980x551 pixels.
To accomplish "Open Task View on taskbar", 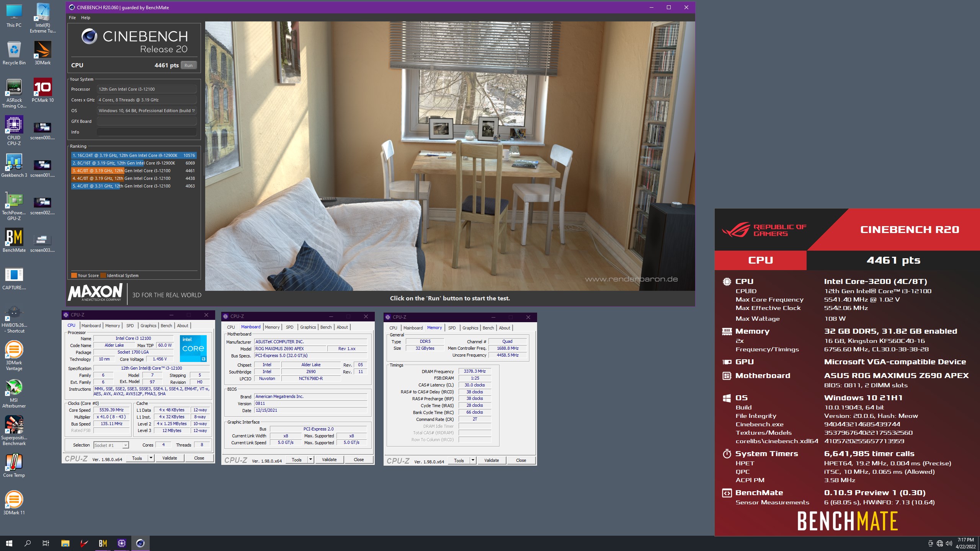I will click(x=46, y=543).
